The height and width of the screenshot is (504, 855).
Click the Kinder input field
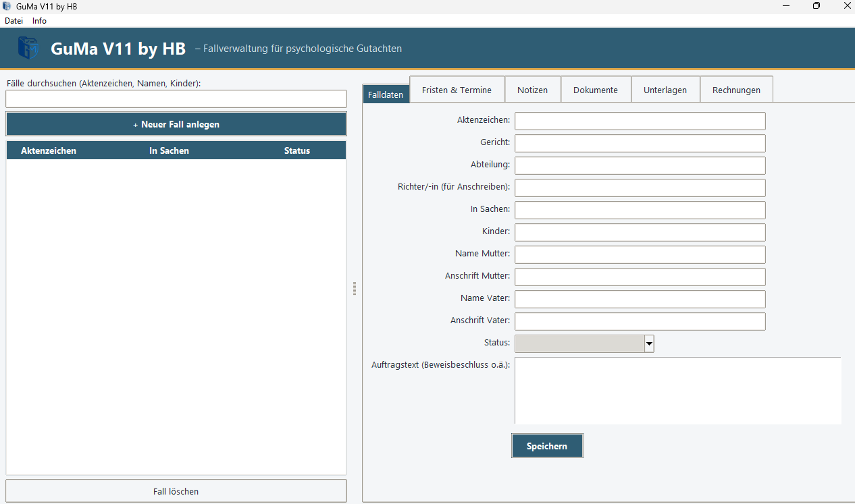(x=640, y=232)
